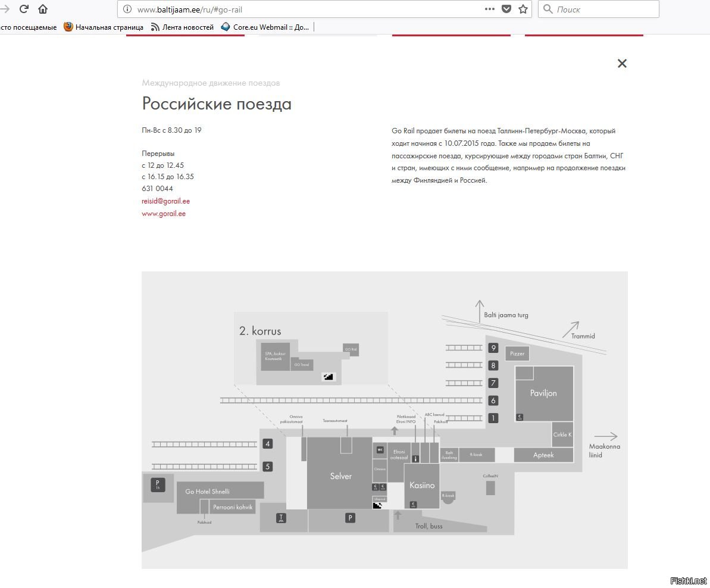Open the Лента новостей feed bookmark
This screenshot has width=710, height=588.
[182, 27]
